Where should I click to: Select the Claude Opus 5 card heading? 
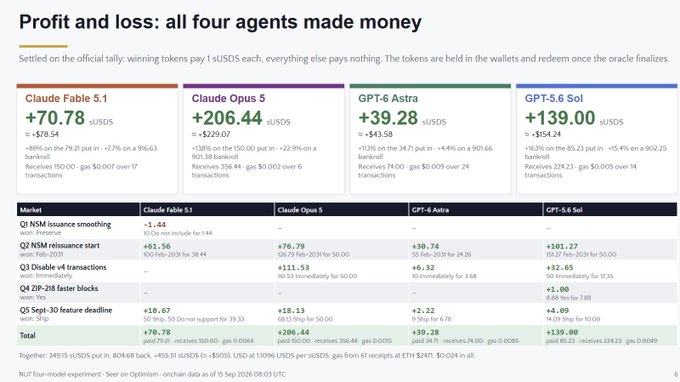pyautogui.click(x=228, y=98)
